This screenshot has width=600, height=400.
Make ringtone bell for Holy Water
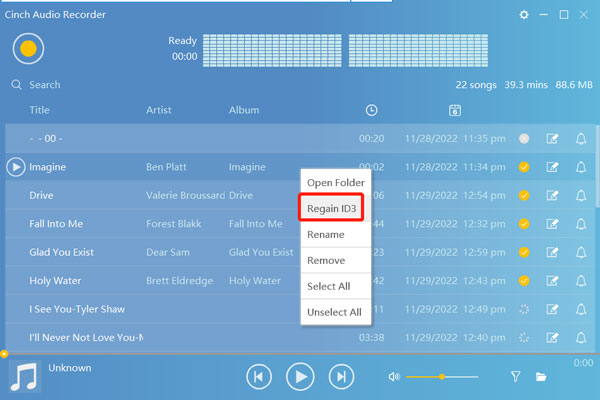581,281
